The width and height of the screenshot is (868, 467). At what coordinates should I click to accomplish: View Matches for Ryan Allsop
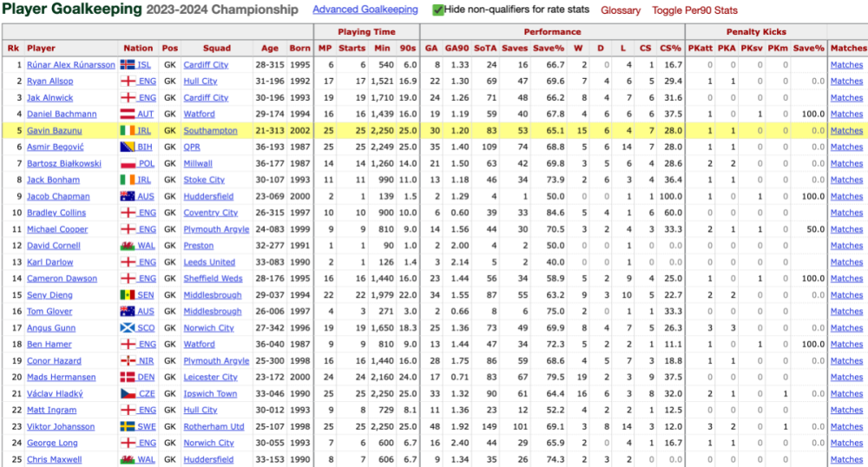(846, 82)
